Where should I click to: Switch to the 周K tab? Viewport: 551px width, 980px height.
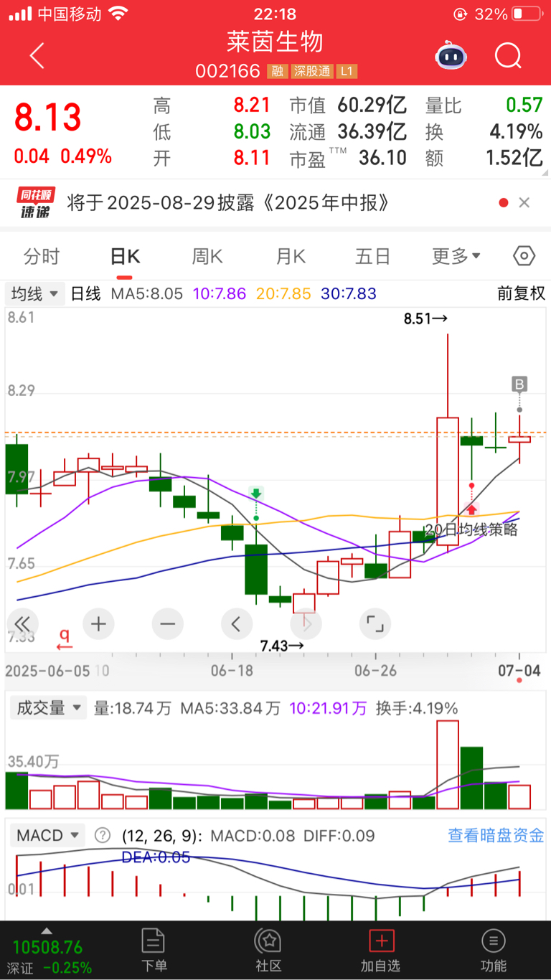click(x=207, y=256)
